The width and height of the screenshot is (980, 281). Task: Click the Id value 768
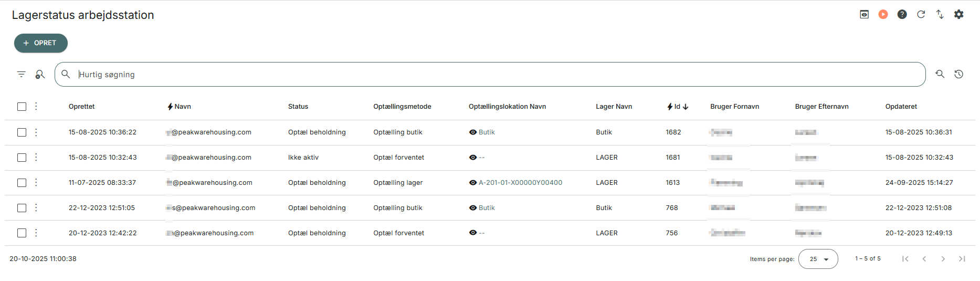tap(672, 208)
